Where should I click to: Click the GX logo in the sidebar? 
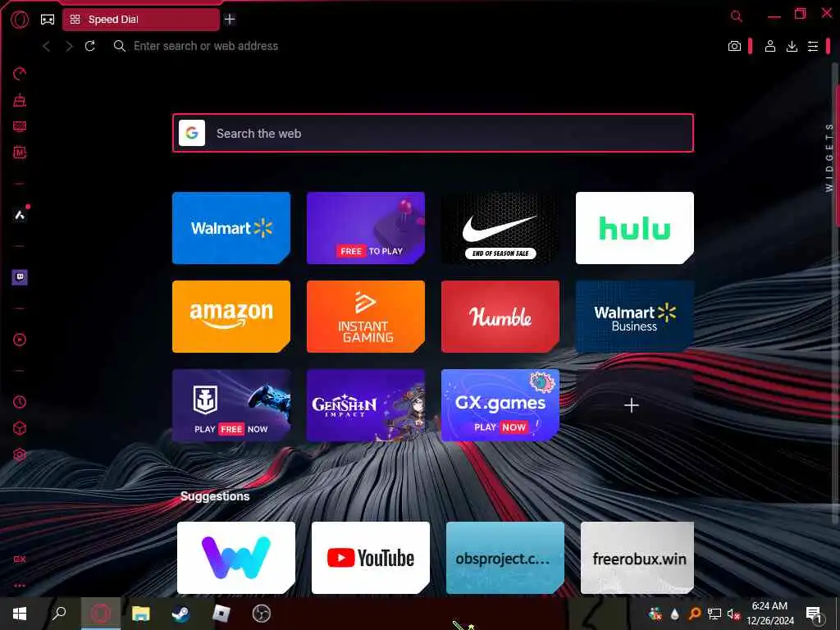[20, 559]
